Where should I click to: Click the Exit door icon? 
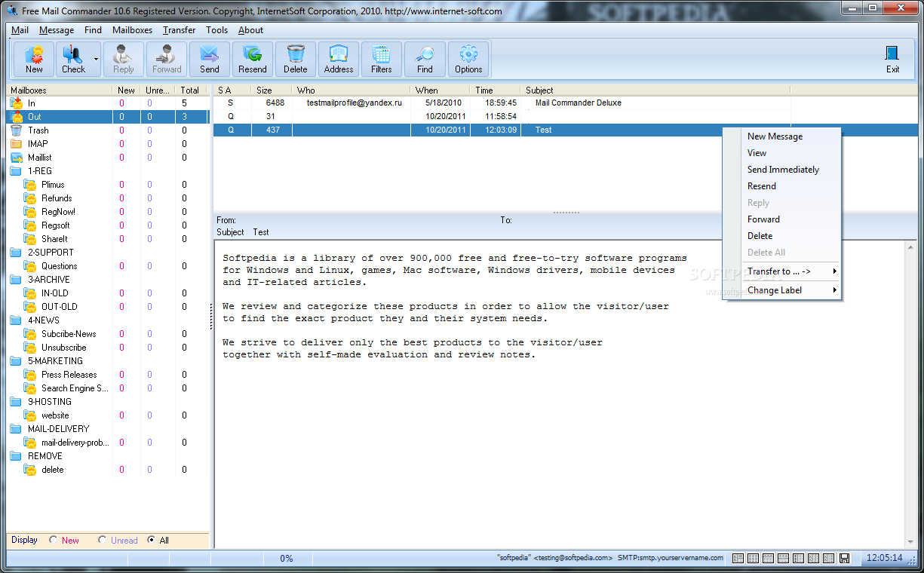tap(892, 59)
